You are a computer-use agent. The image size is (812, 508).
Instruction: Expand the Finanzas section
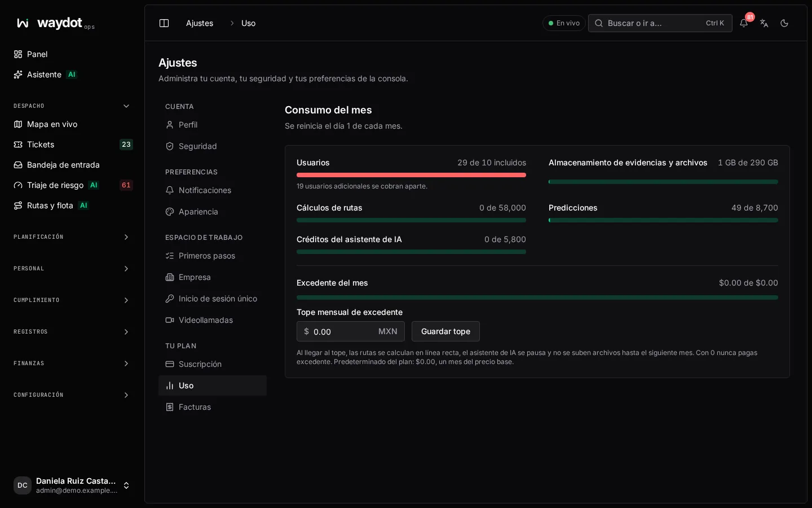tap(72, 364)
